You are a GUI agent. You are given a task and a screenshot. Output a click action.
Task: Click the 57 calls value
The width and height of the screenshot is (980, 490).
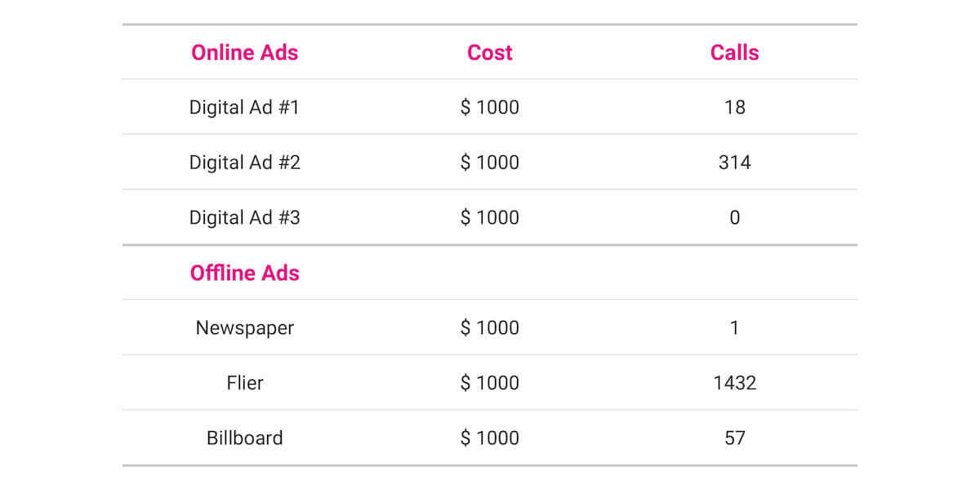(734, 438)
